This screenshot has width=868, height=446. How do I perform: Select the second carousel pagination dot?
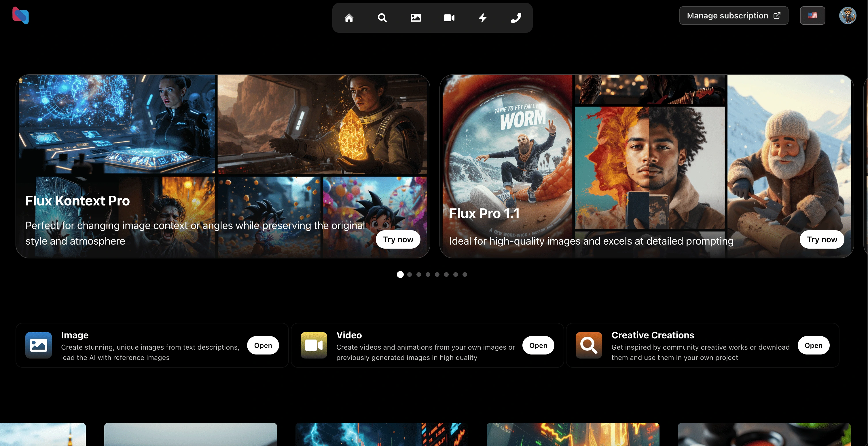coord(410,274)
